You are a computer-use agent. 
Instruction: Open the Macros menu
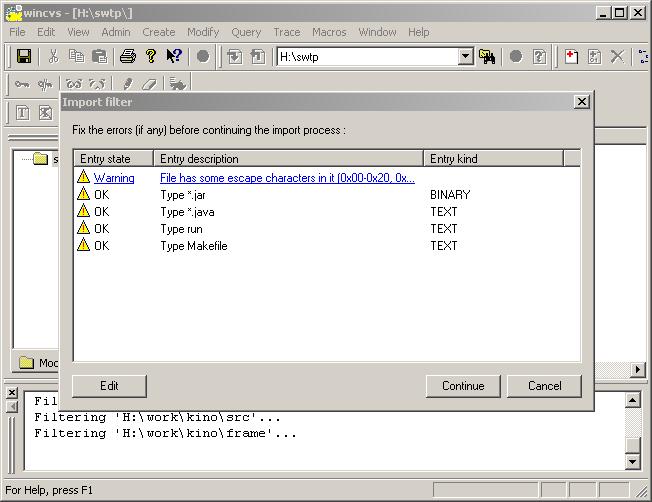pos(329,32)
